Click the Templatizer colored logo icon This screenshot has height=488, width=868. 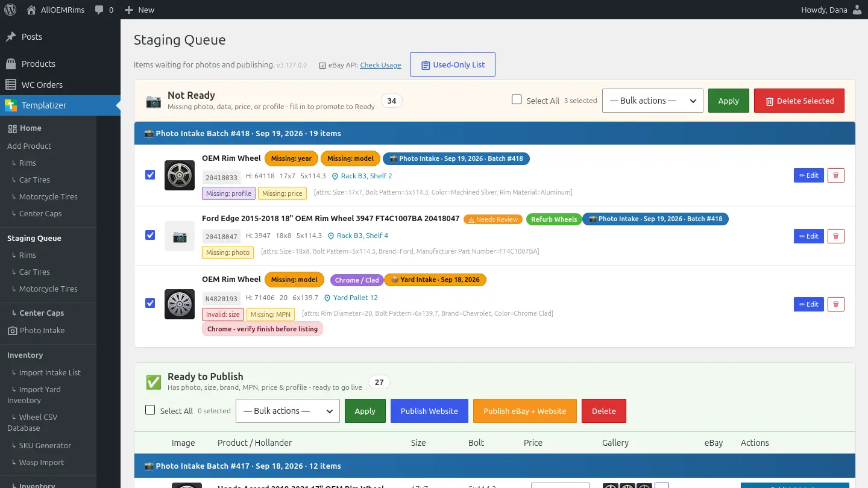[x=11, y=105]
